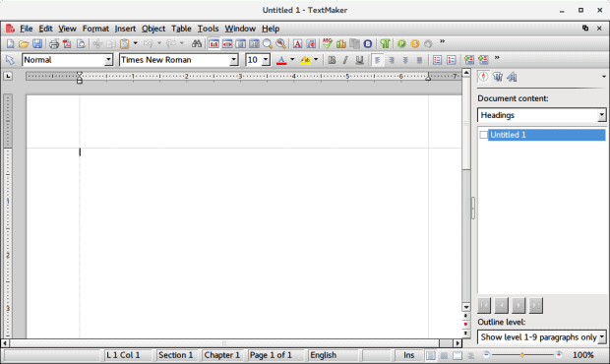Insert chart using bar chart icon
The width and height of the screenshot is (610, 364).
[341, 43]
